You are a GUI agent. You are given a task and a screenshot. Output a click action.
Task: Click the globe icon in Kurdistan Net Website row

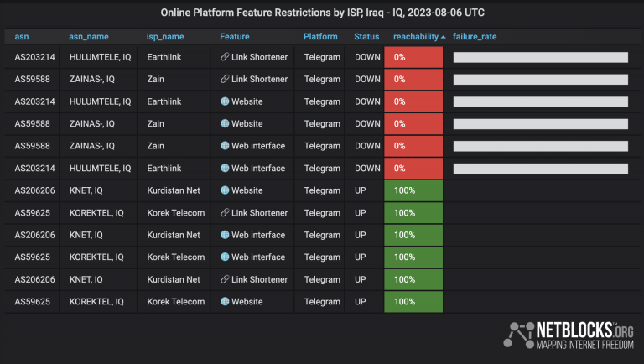(x=225, y=190)
